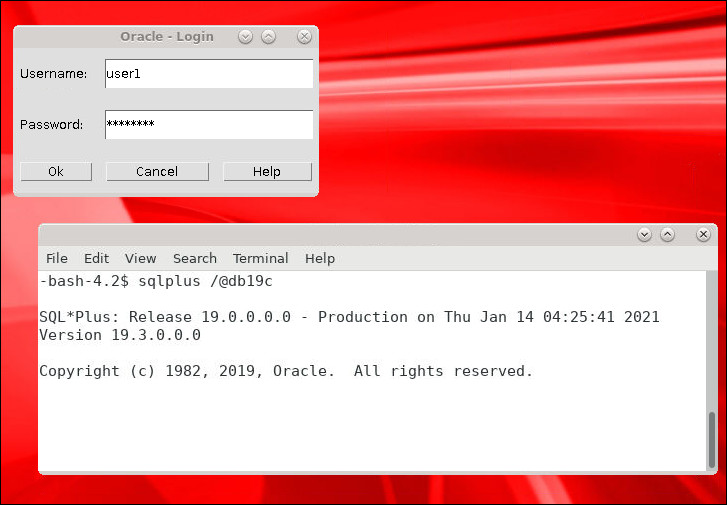Viewport: 727px width, 505px height.
Task: Open the terminal Search menu
Action: tap(195, 258)
